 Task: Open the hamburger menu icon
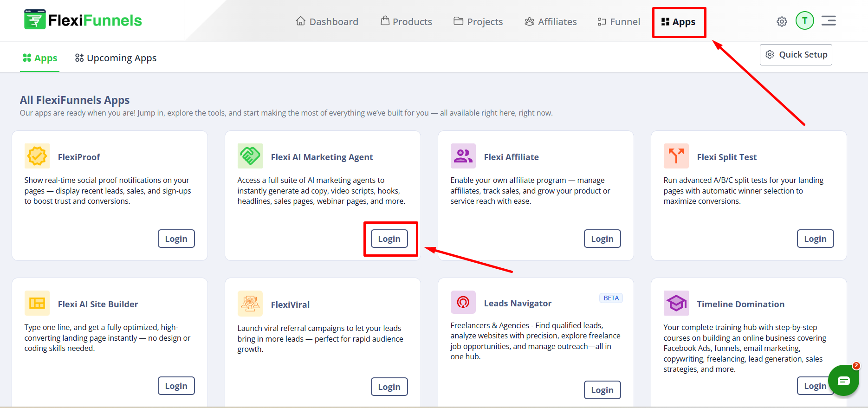point(829,20)
